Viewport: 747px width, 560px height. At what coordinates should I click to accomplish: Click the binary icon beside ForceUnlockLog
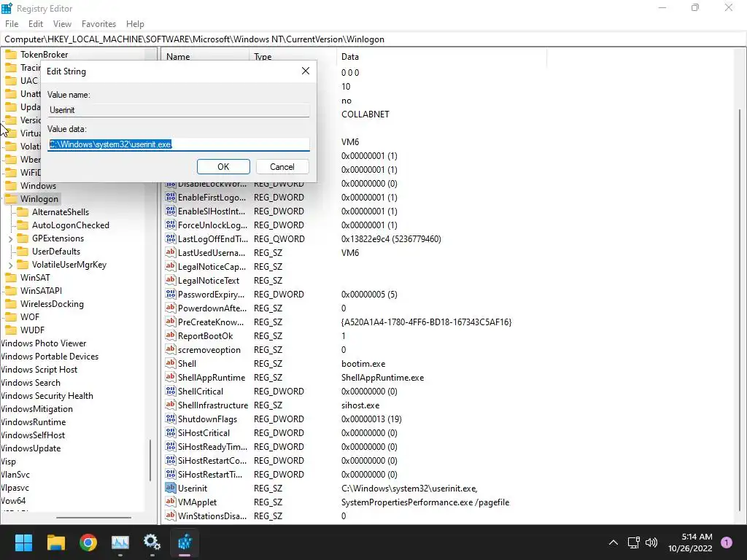170,225
